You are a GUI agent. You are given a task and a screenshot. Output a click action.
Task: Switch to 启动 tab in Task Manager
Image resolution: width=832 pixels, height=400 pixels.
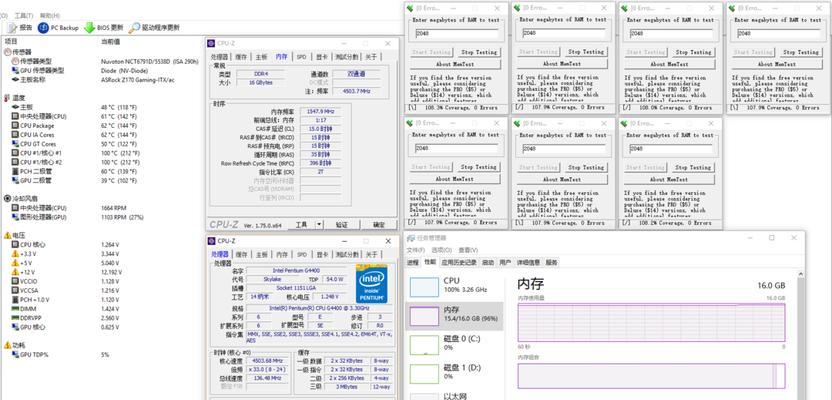(x=488, y=263)
